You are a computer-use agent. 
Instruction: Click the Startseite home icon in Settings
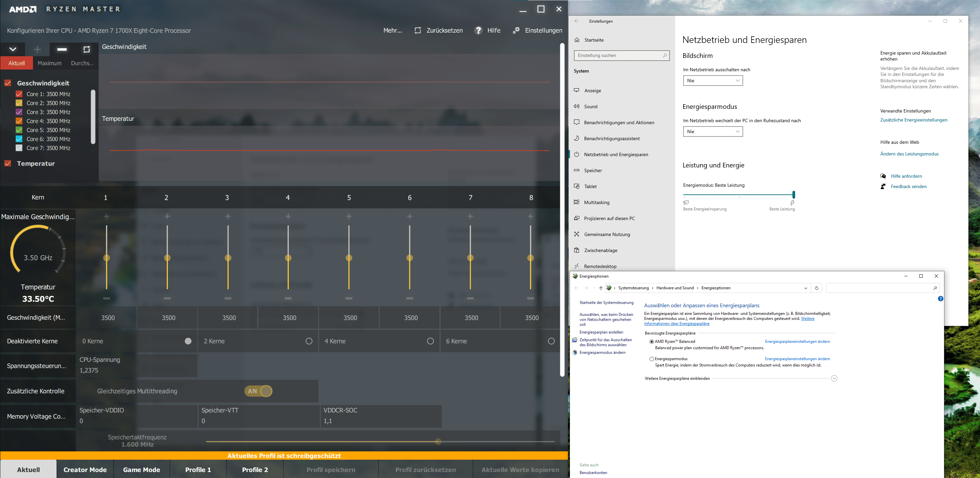[x=577, y=40]
